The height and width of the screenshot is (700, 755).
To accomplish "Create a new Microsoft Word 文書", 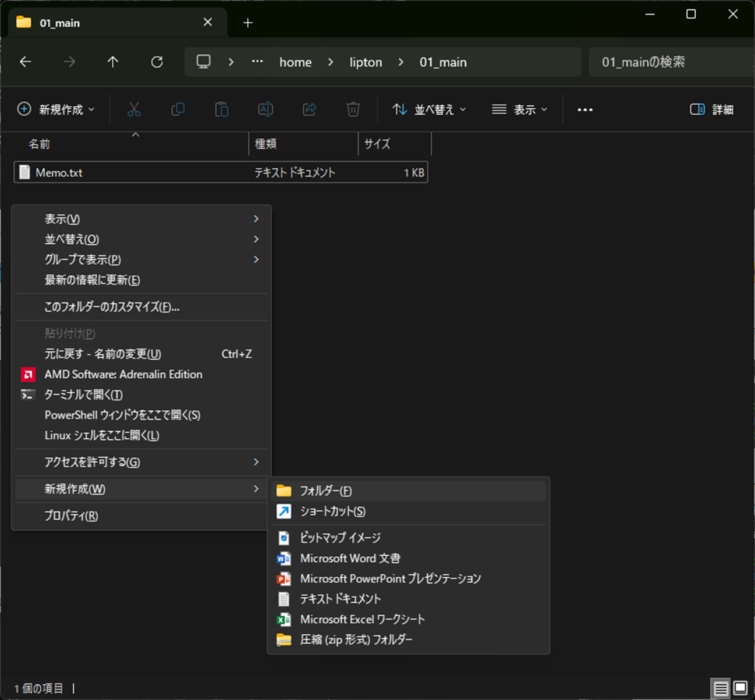I will click(x=408, y=558).
